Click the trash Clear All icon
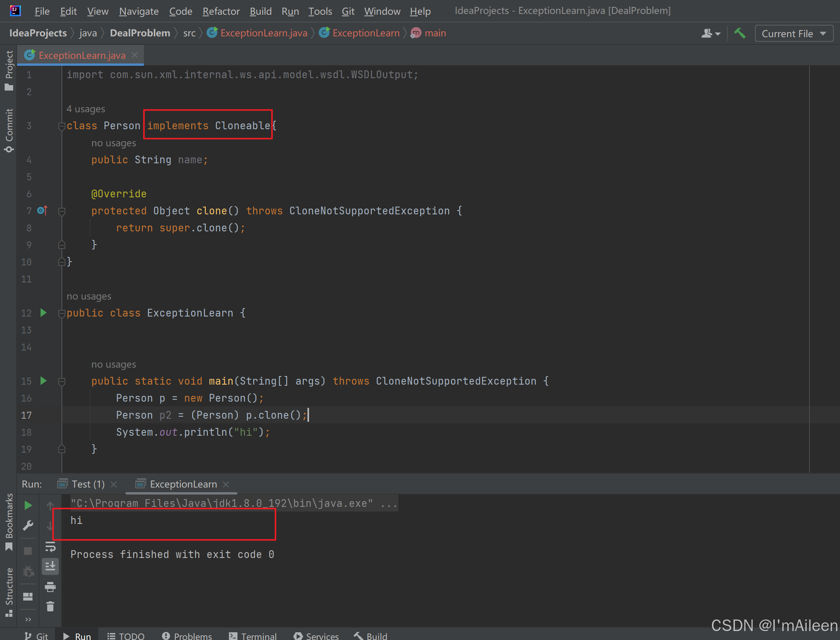The height and width of the screenshot is (640, 840). pos(50,606)
